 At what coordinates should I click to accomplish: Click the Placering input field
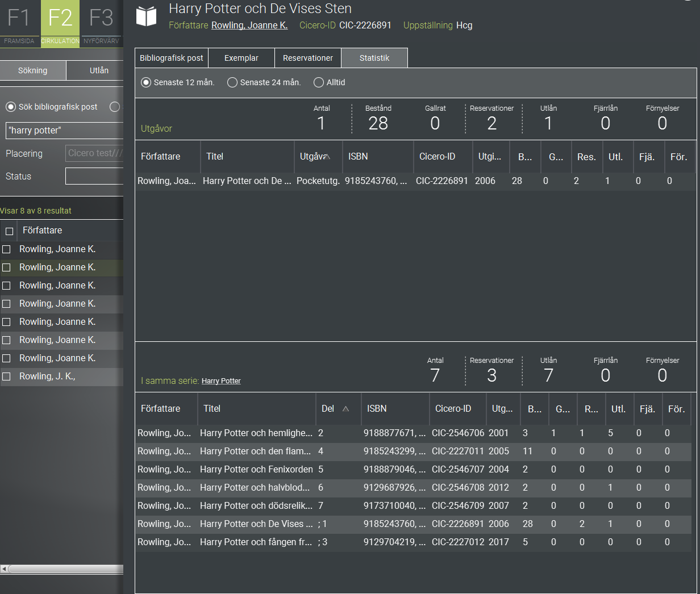pos(94,153)
